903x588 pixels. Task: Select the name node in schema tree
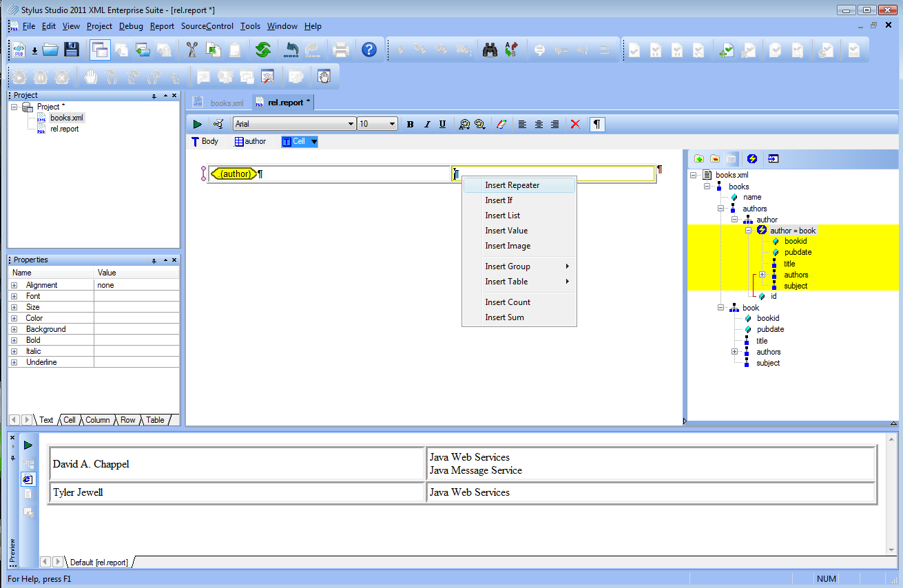(x=752, y=197)
